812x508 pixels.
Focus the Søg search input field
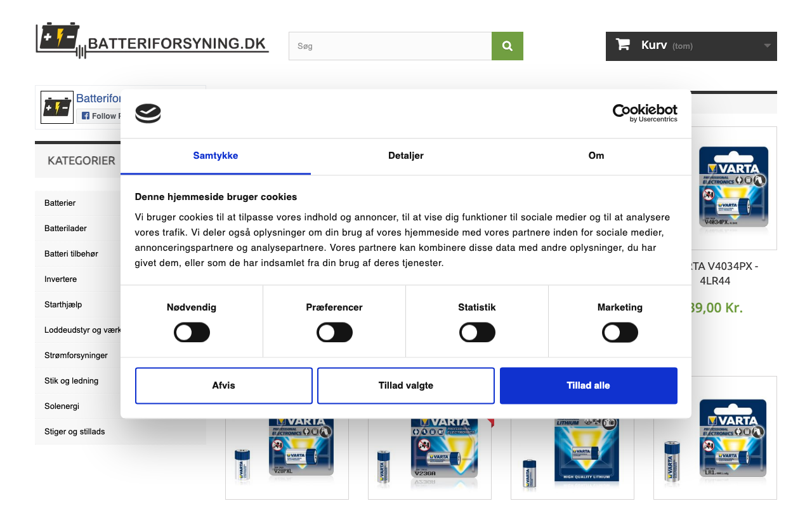390,46
